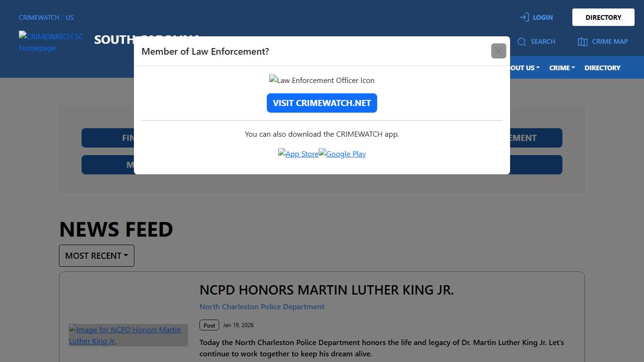Click the NCPD Honors article image
This screenshot has height=362, width=644.
click(x=128, y=335)
